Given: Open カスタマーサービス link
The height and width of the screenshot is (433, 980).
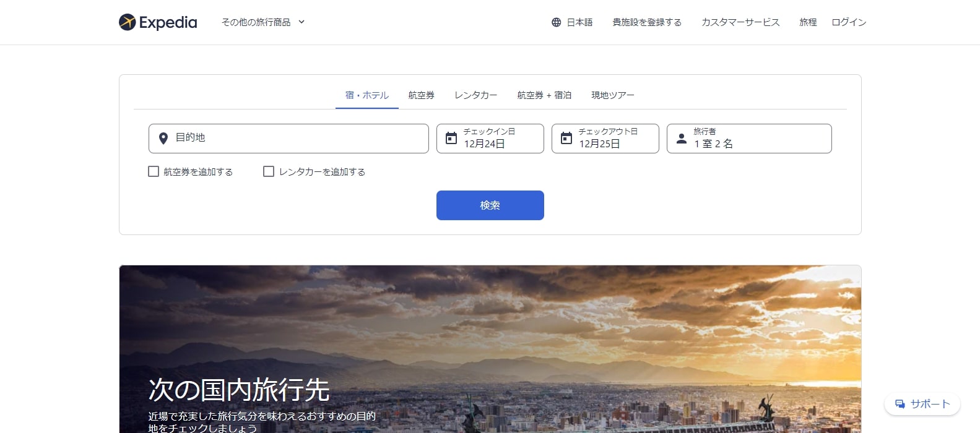Looking at the screenshot, I should (740, 22).
